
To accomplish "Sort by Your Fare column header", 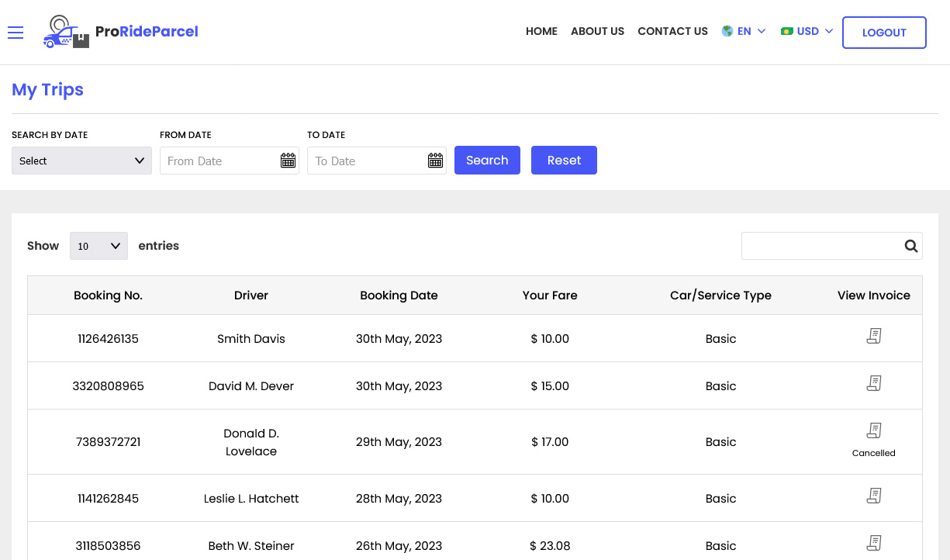I will tap(550, 296).
